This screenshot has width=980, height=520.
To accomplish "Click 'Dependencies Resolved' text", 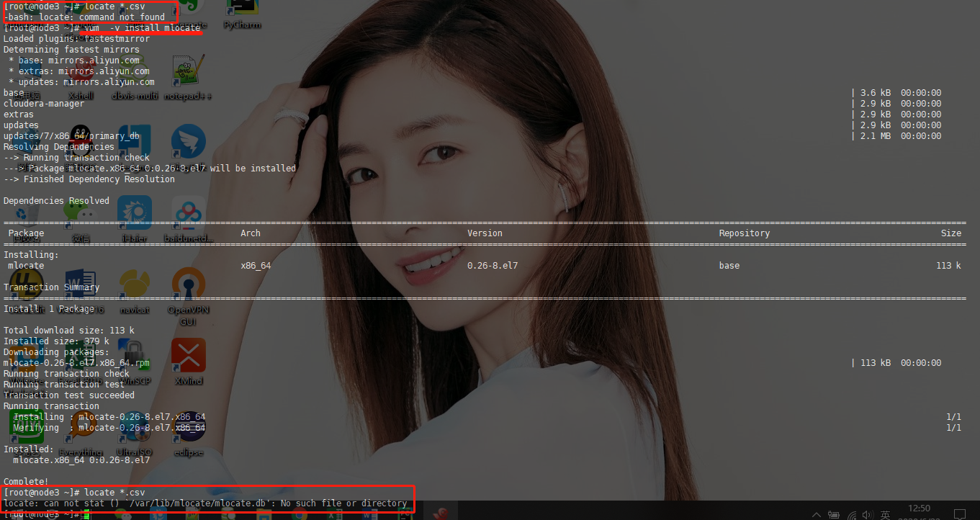I will [x=56, y=201].
